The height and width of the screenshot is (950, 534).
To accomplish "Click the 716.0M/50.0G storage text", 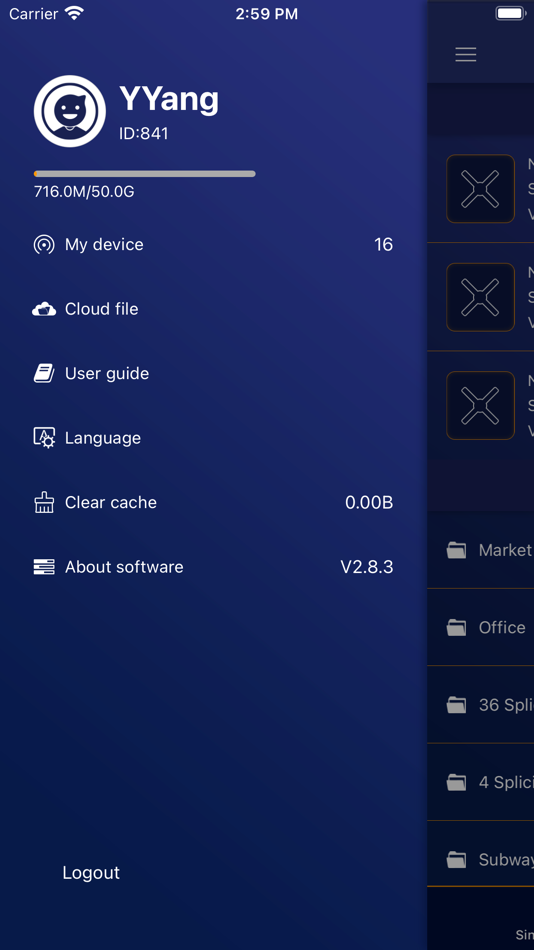I will 84,192.
